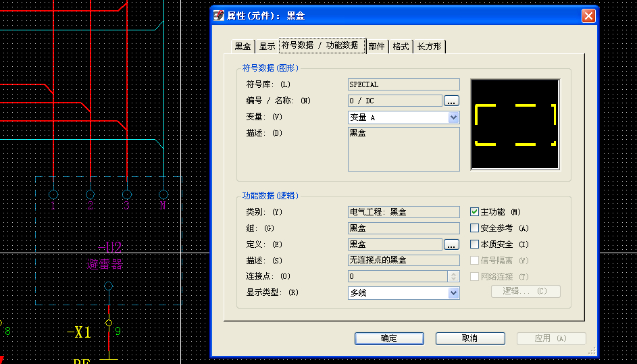Click the 网络连接 (T) checkbox
This screenshot has width=637, height=364.
click(474, 277)
